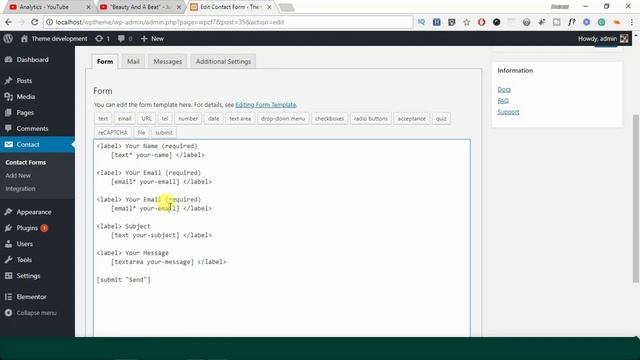
Task: Click Add New under Contact
Action: point(18,176)
